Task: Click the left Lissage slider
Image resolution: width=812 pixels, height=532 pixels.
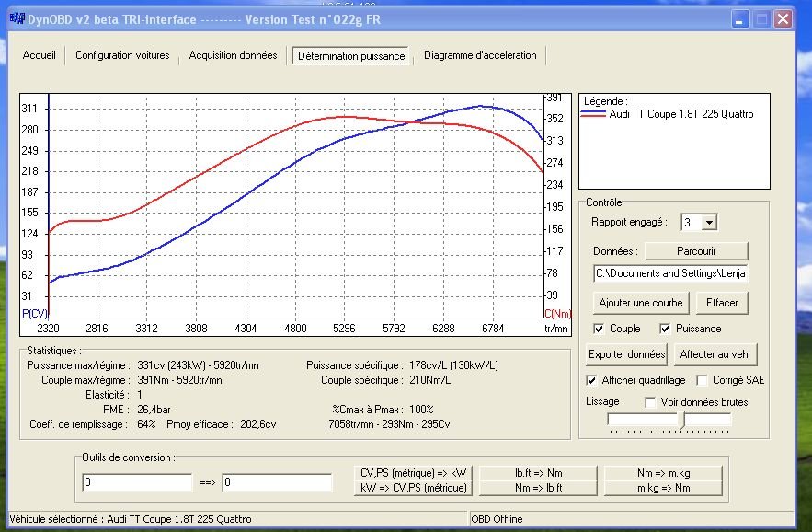Action: point(642,421)
